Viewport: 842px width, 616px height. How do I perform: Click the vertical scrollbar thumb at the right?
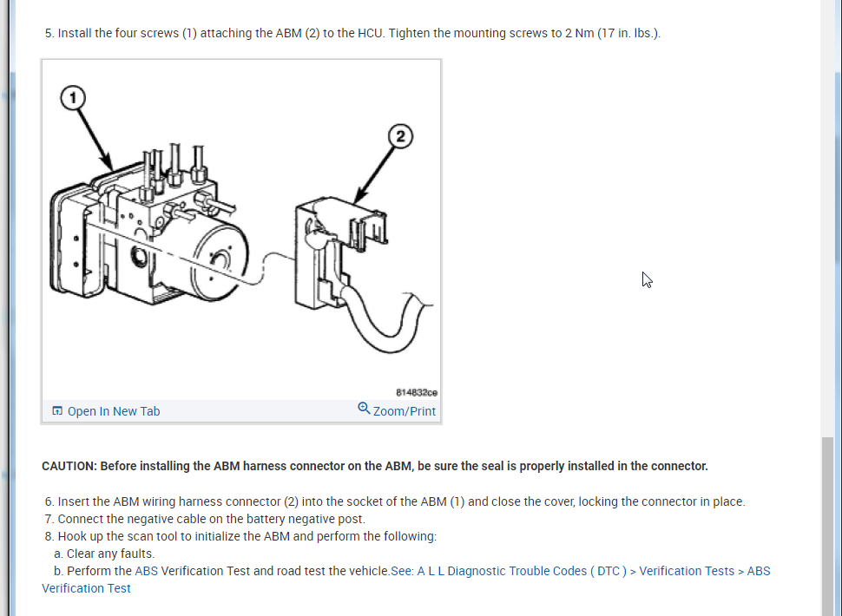827,526
